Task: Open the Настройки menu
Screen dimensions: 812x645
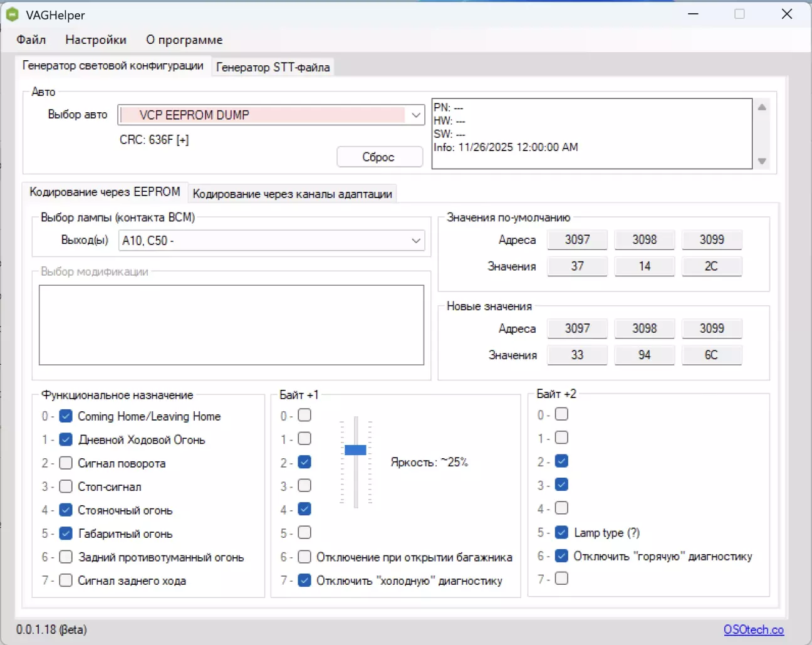Action: tap(96, 40)
